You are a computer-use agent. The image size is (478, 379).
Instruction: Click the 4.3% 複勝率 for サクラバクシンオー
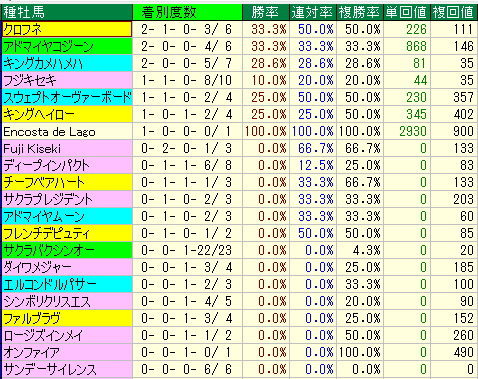click(366, 250)
